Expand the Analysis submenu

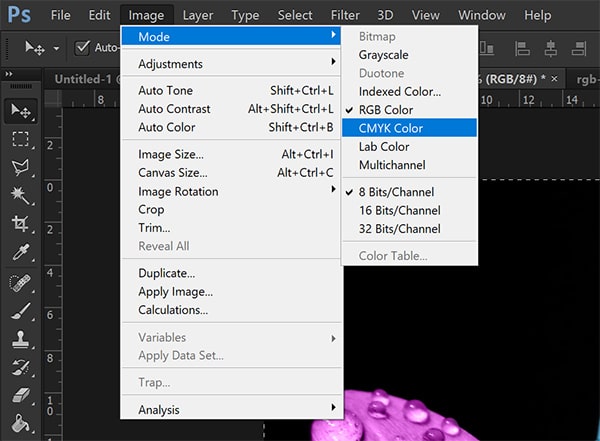coord(231,409)
